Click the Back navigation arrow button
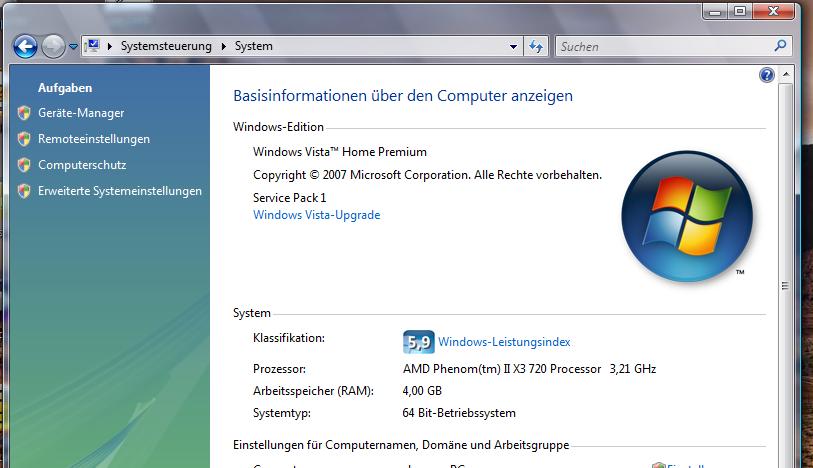The height and width of the screenshot is (468, 813). click(25, 47)
